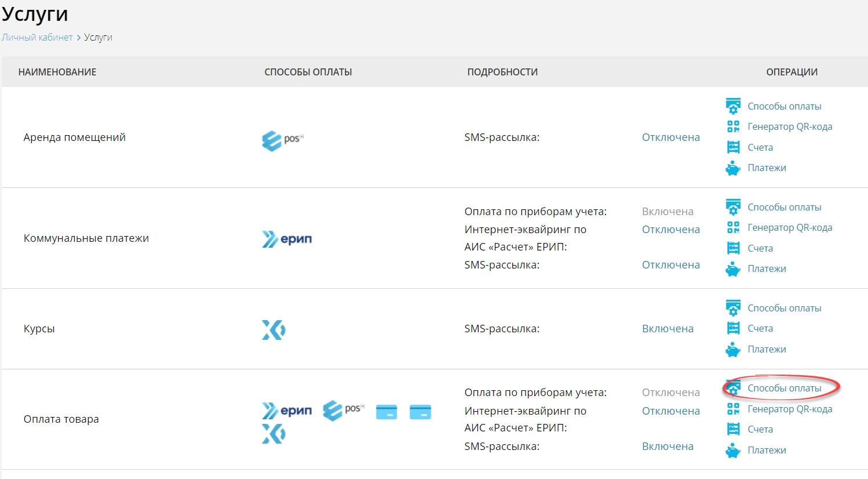Screen dimensions: 868x479
Task: Click the Счета icon in Коммунальные платежи row
Action: [733, 248]
